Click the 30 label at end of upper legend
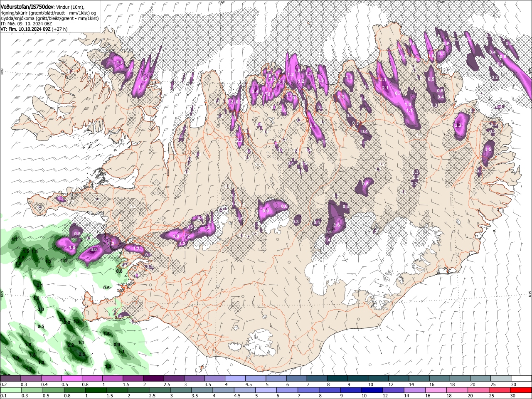Screen dimensions: 532x399 click(514, 384)
